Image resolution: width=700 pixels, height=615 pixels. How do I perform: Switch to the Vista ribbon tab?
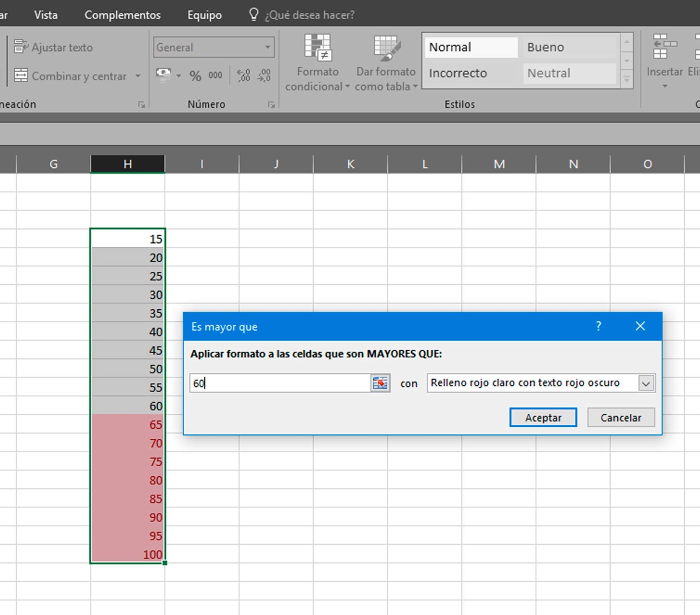[45, 14]
